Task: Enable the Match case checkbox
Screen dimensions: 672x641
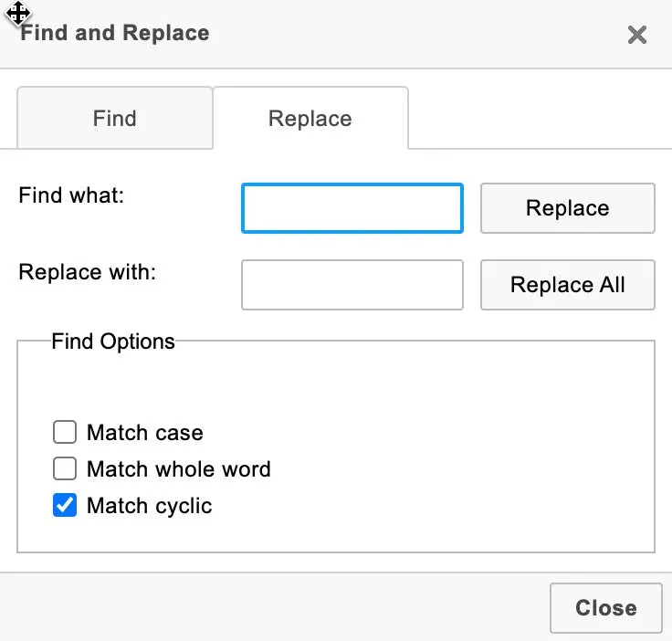Action: pyautogui.click(x=65, y=432)
